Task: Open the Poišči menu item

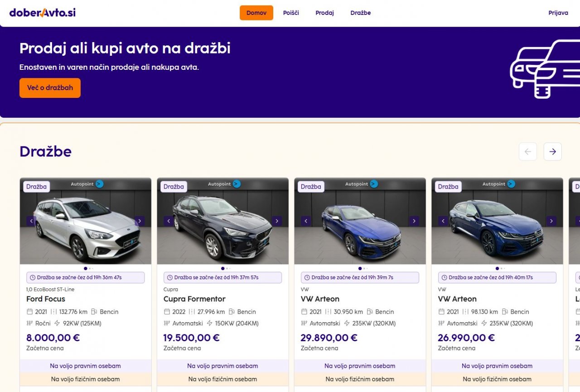Action: click(291, 13)
